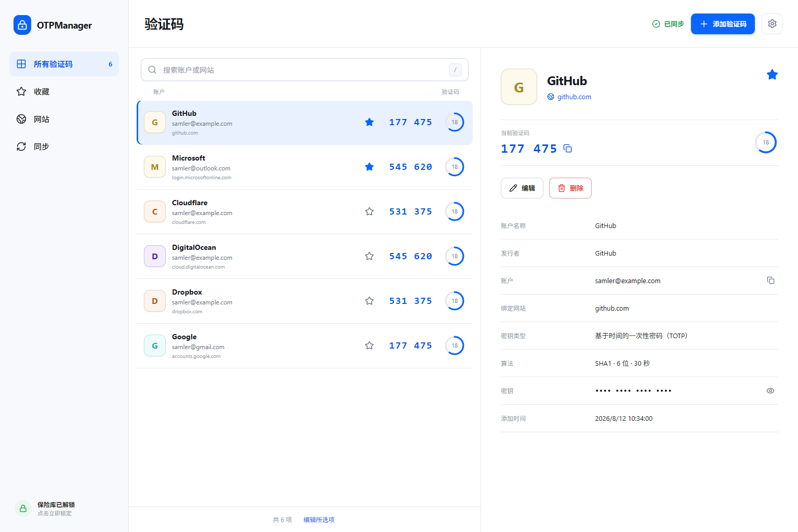This screenshot has height=532, width=798.
Task: Select the Cloudflare account name in the list
Action: 190,203
